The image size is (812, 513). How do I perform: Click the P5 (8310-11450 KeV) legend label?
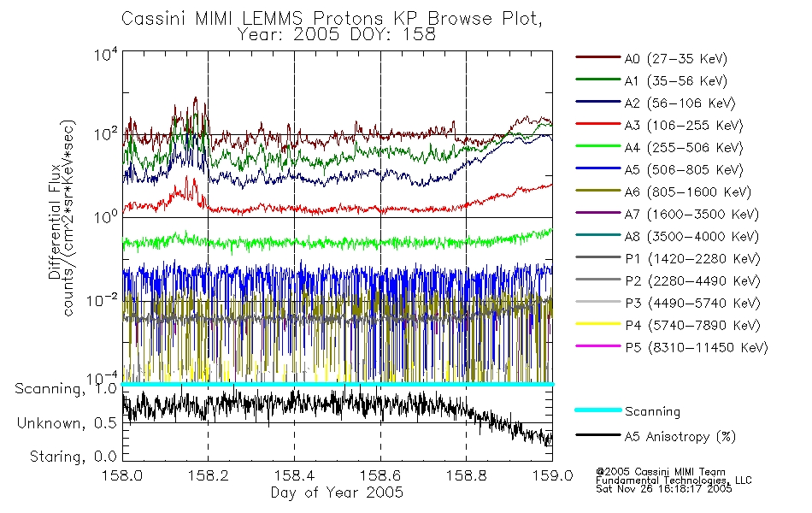(697, 348)
